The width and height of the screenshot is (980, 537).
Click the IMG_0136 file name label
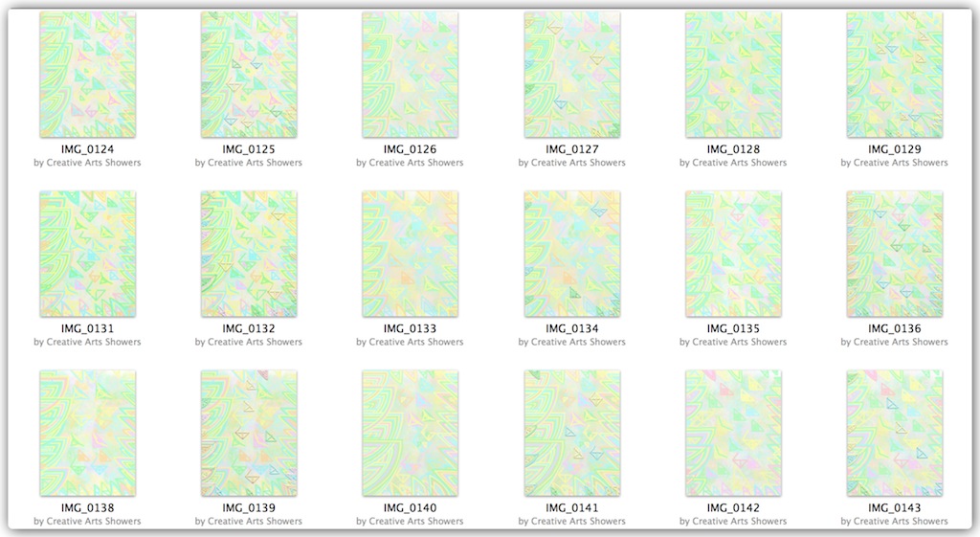tap(895, 329)
